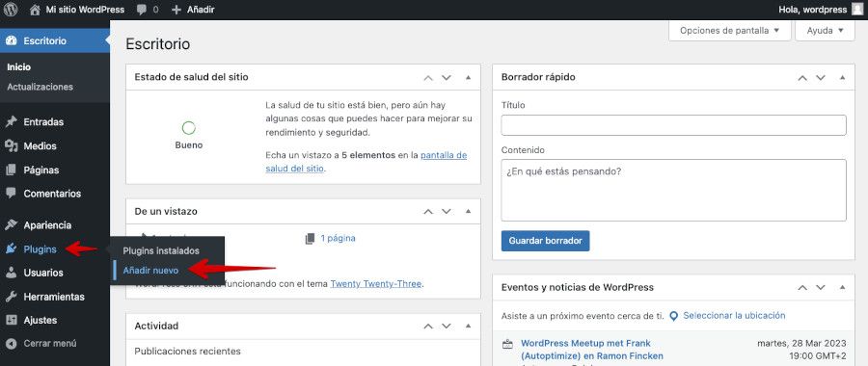Screen dimensions: 868x366
Task: Click the meetup event icon beside WordPress Meetup
Action: 507,344
